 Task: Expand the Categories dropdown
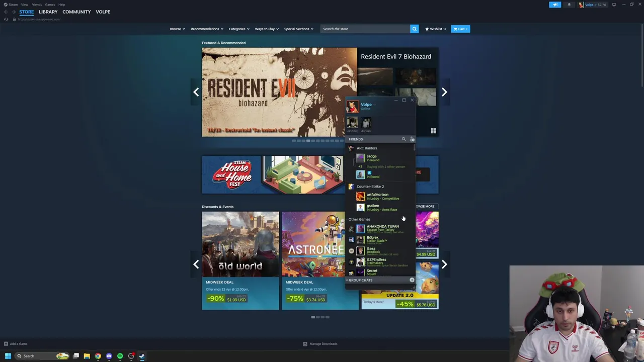click(x=239, y=29)
